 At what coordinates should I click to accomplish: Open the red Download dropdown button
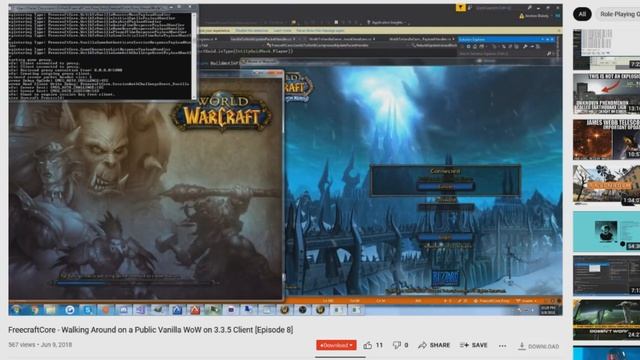pos(336,345)
